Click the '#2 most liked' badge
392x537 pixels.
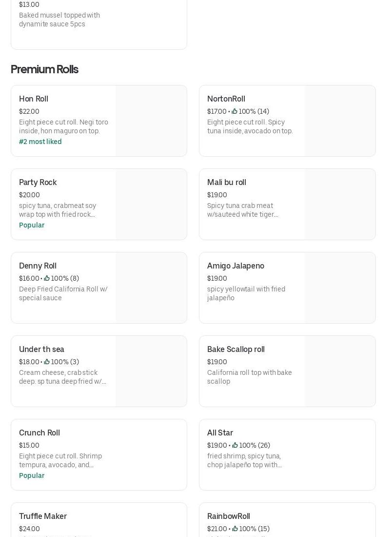pyautogui.click(x=40, y=142)
